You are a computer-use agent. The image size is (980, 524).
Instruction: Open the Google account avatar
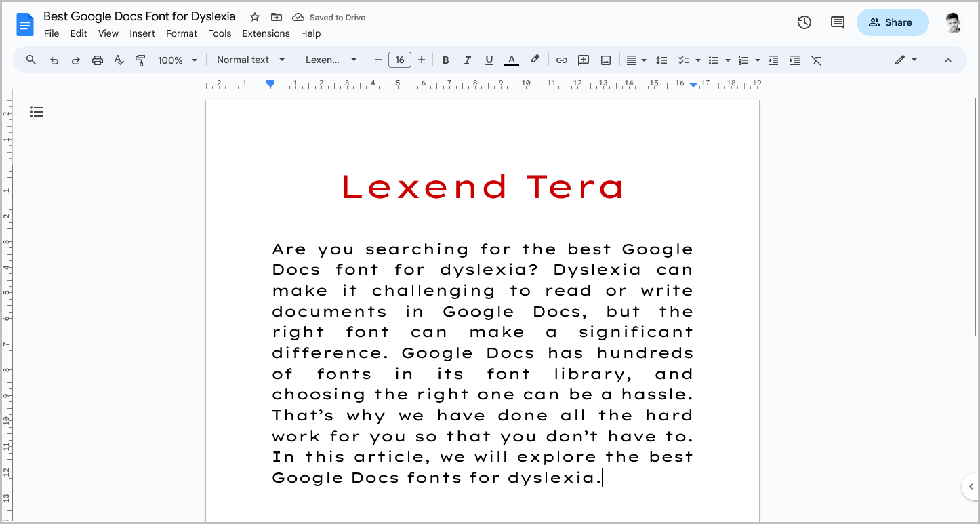coord(953,22)
